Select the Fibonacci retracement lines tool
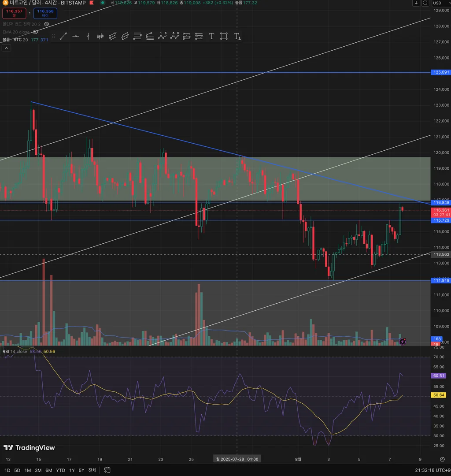The width and height of the screenshot is (451, 476). pos(137,37)
